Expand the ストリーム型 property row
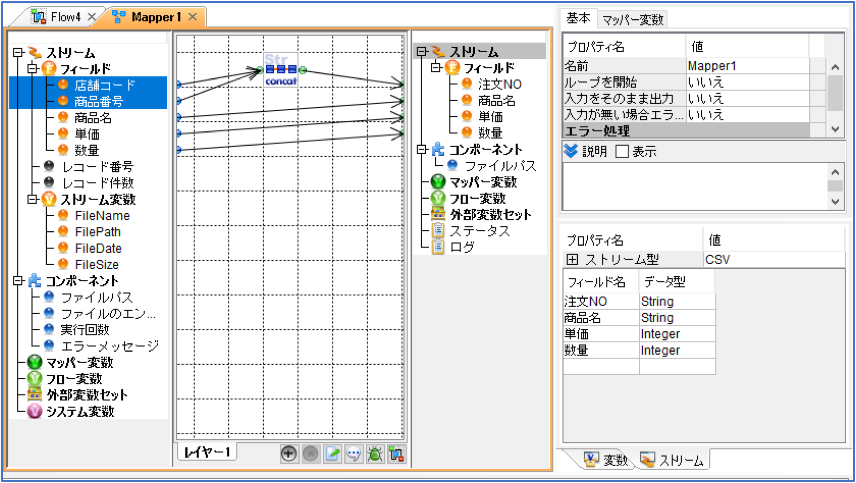The image size is (856, 483). tap(572, 259)
